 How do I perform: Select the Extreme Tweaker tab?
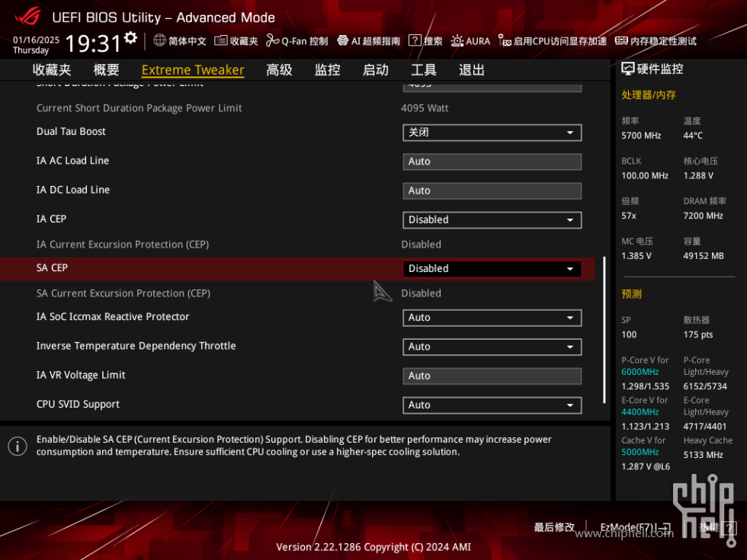click(193, 70)
